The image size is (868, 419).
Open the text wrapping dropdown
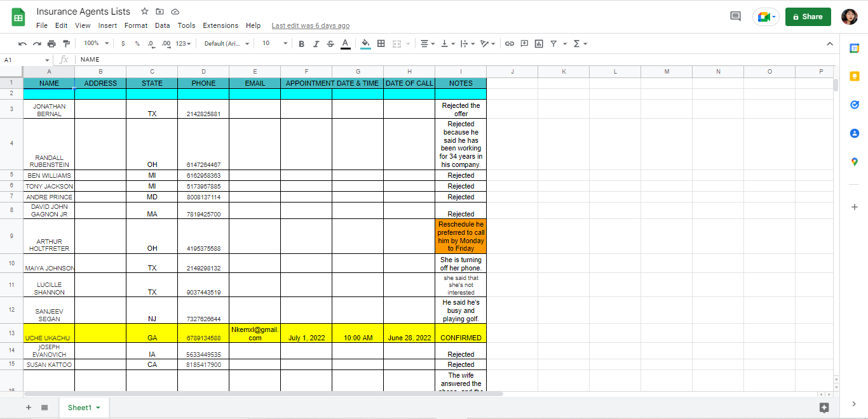pyautogui.click(x=468, y=44)
